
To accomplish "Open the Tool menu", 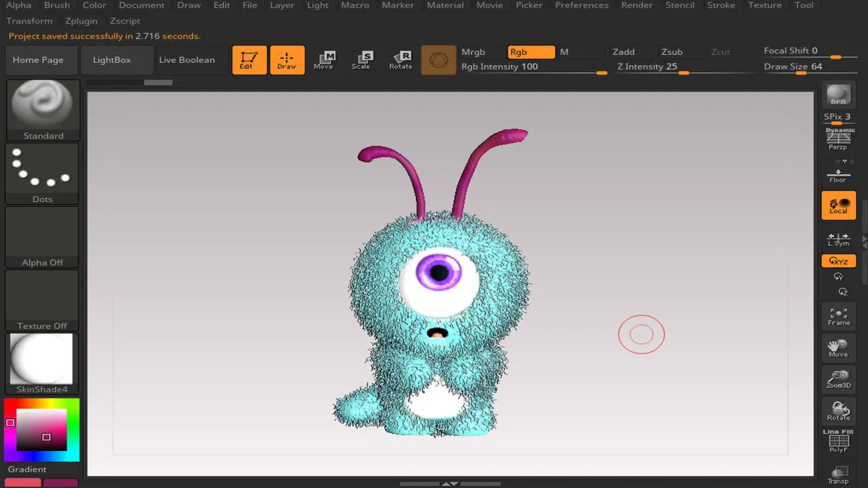I will click(804, 5).
